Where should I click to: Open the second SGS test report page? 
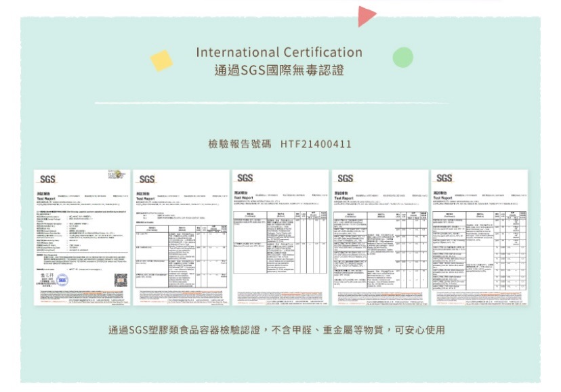(x=181, y=237)
